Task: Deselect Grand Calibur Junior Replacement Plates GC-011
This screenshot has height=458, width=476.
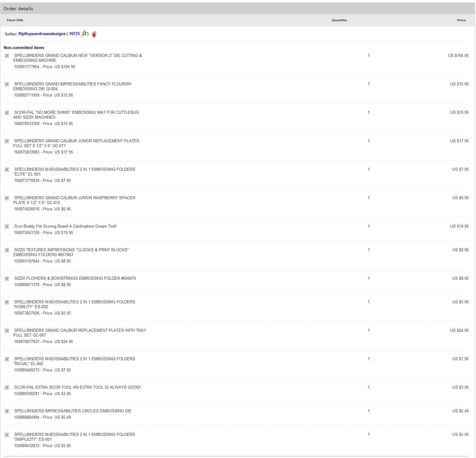Action: (x=7, y=141)
